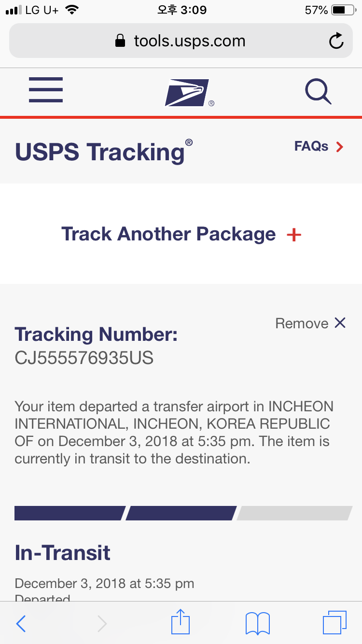Remove the tracked package

[x=310, y=323]
